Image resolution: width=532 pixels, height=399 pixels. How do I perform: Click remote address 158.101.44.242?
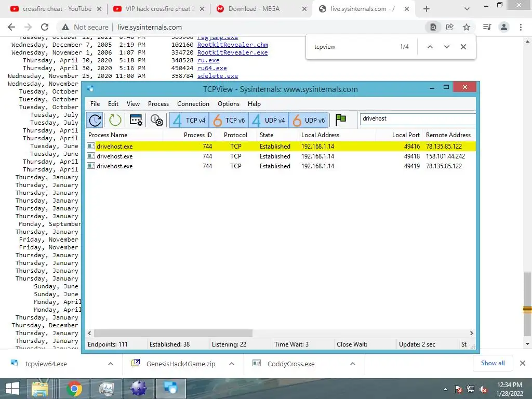point(445,156)
